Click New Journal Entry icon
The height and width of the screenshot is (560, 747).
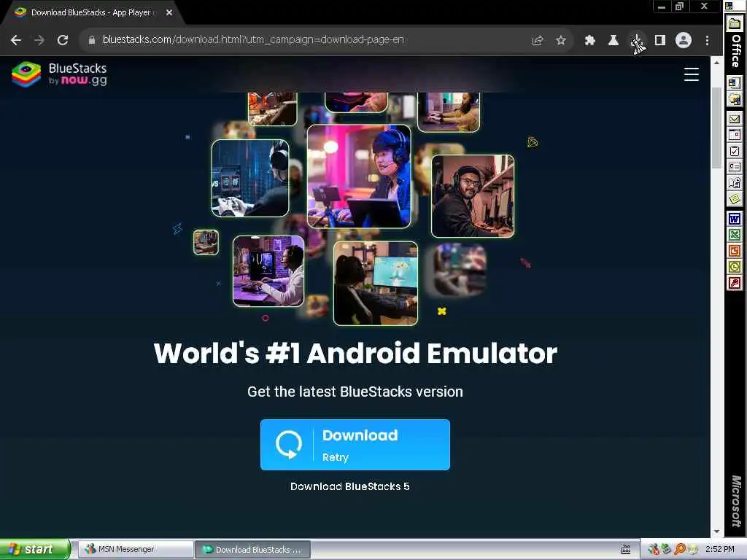coord(734,183)
